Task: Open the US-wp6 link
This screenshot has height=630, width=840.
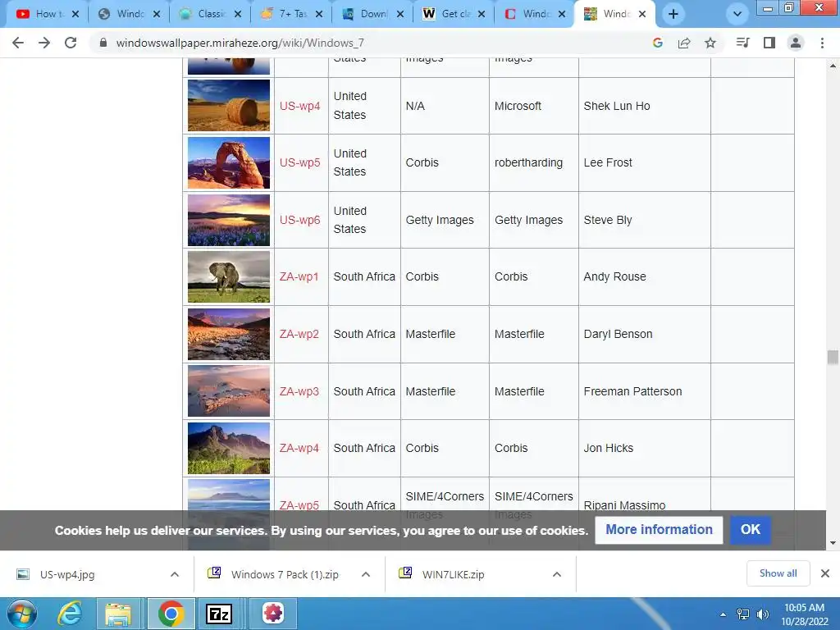Action: tap(299, 220)
